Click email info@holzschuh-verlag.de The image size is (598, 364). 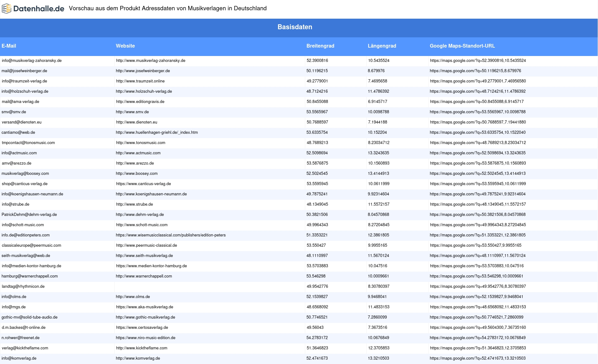[25, 91]
